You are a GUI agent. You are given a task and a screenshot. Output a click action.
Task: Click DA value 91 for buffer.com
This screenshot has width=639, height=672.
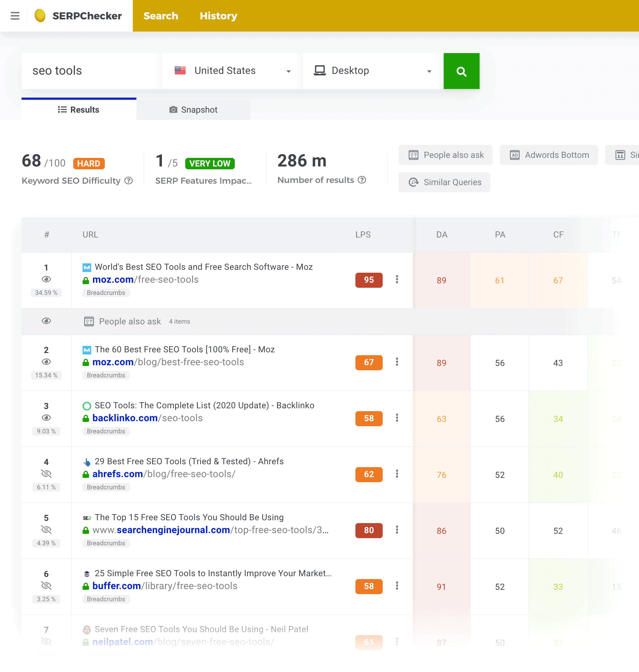pos(441,587)
